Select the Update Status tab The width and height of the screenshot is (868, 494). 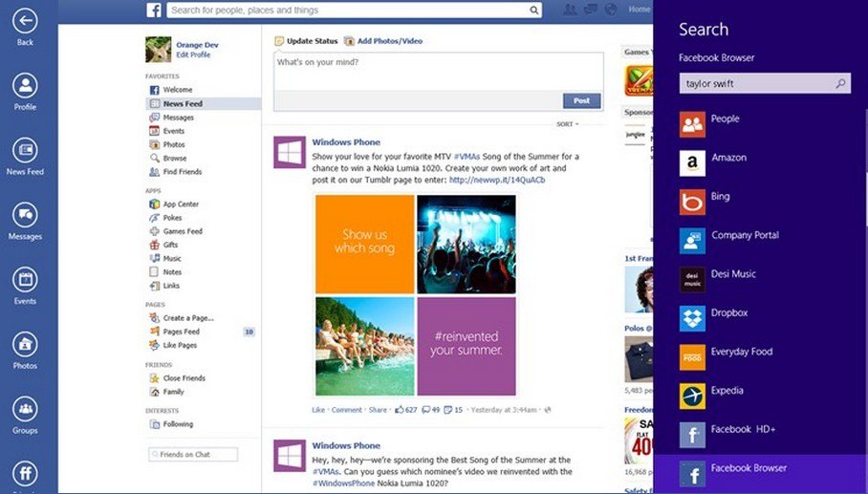(x=307, y=41)
